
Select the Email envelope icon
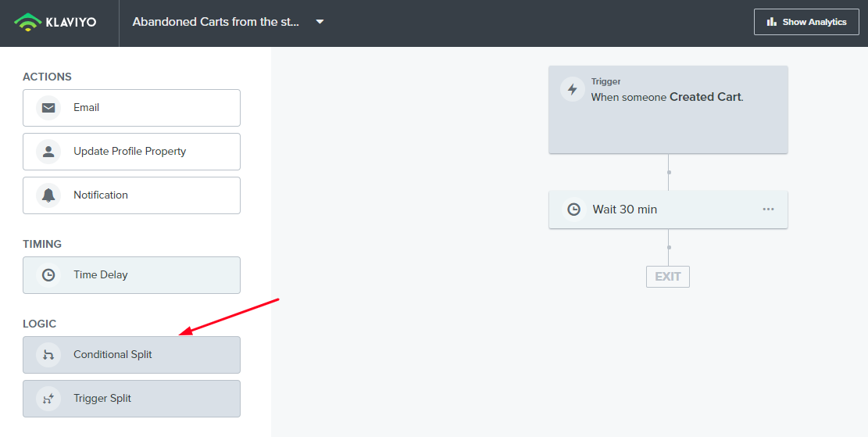[48, 107]
